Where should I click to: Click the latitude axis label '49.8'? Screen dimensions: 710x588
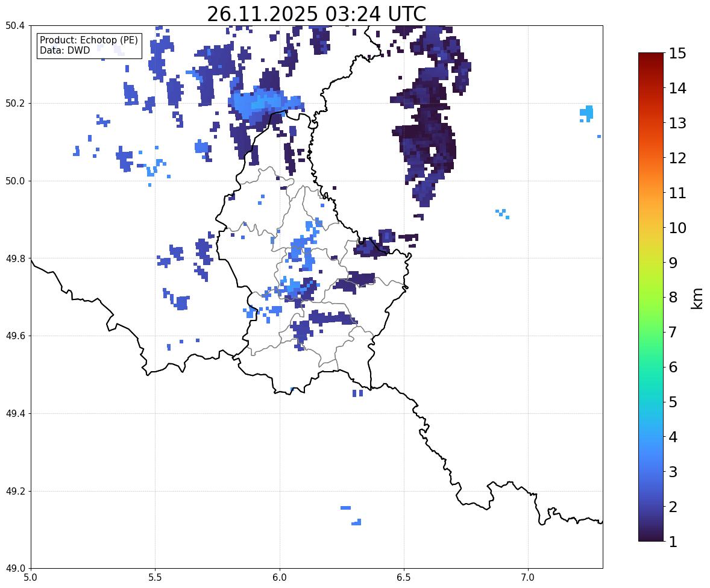click(15, 258)
